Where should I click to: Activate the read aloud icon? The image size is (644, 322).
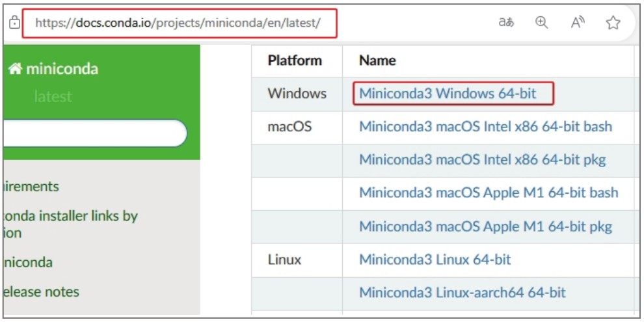(x=578, y=23)
